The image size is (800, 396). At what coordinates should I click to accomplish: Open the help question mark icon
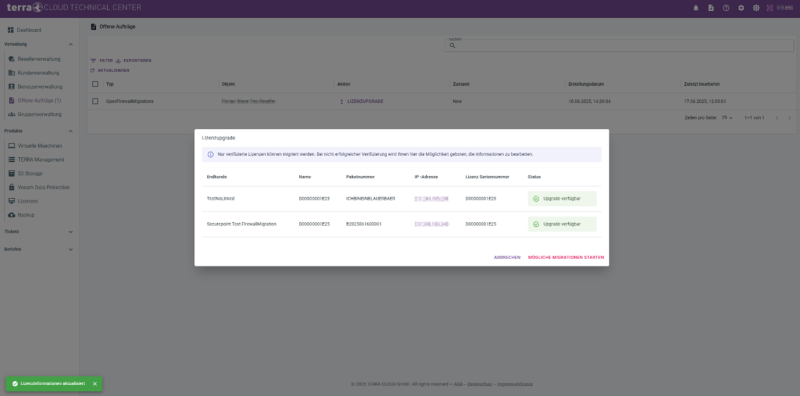pos(726,8)
